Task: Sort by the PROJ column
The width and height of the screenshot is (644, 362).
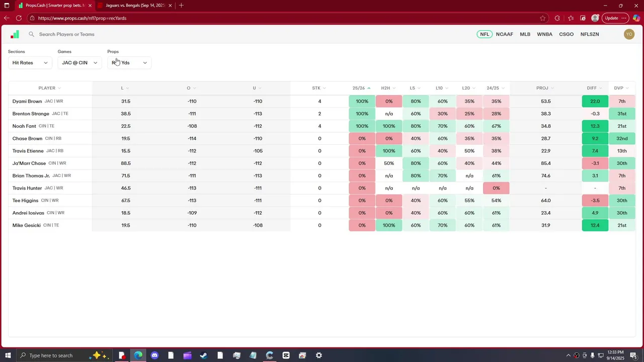Action: pyautogui.click(x=545, y=88)
